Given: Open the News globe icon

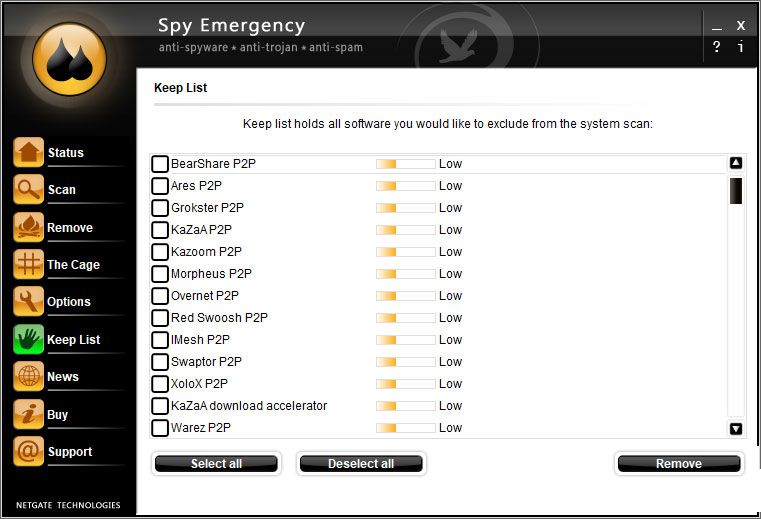Looking at the screenshot, I should click(28, 376).
